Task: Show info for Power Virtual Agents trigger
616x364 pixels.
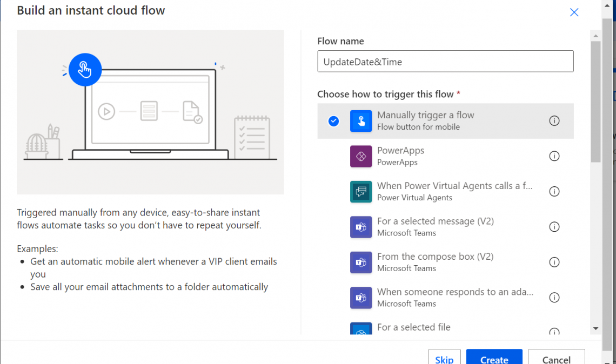Action: [554, 192]
